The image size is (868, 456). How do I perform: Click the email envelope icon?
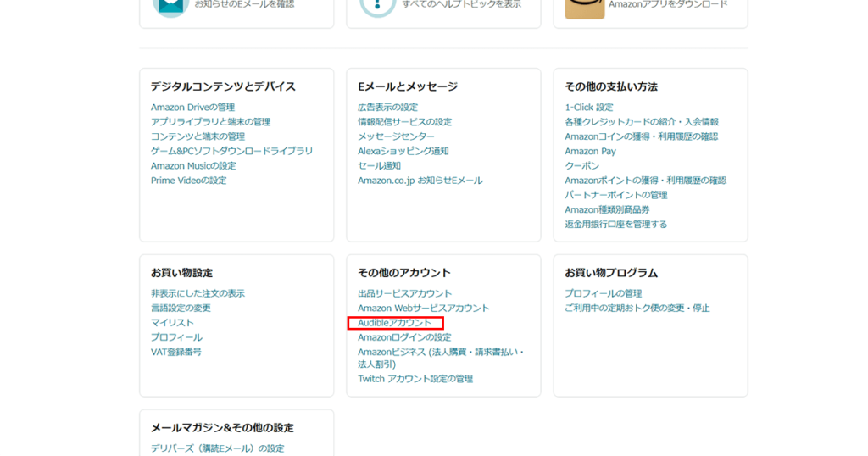(170, 8)
